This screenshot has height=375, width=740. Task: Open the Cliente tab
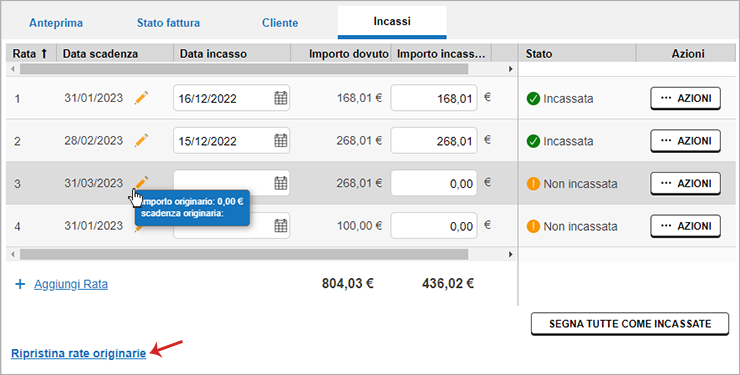click(x=280, y=23)
